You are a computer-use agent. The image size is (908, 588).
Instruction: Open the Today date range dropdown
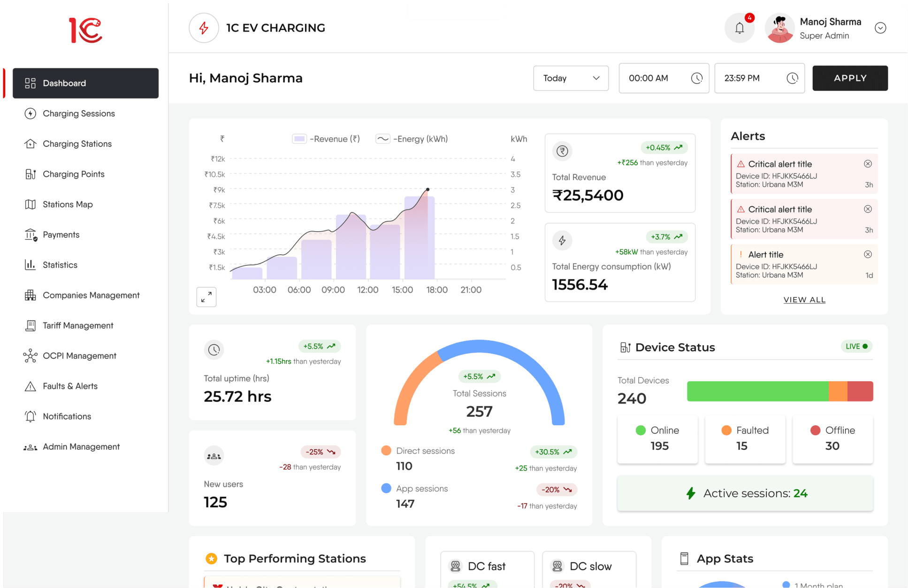click(x=571, y=78)
